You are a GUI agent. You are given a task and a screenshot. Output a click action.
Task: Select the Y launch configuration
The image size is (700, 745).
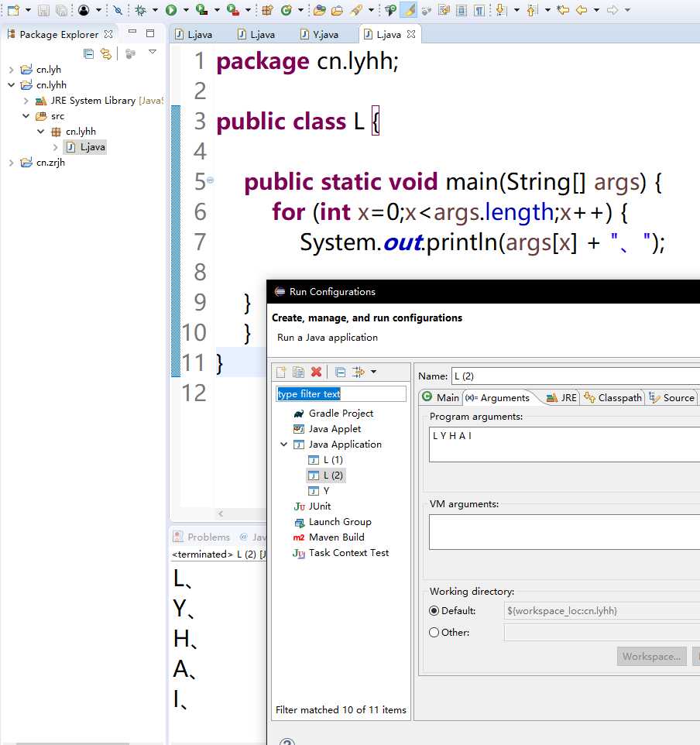(319, 491)
